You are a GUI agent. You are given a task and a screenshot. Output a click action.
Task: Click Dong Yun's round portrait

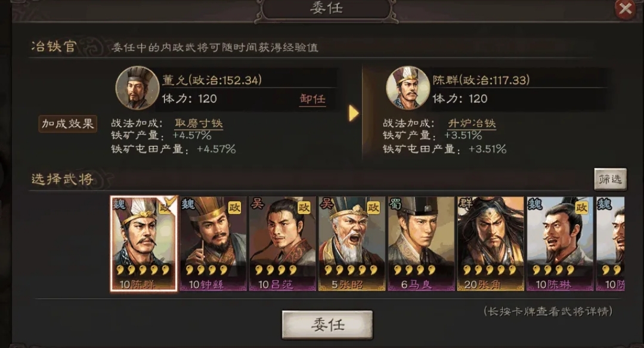click(138, 88)
